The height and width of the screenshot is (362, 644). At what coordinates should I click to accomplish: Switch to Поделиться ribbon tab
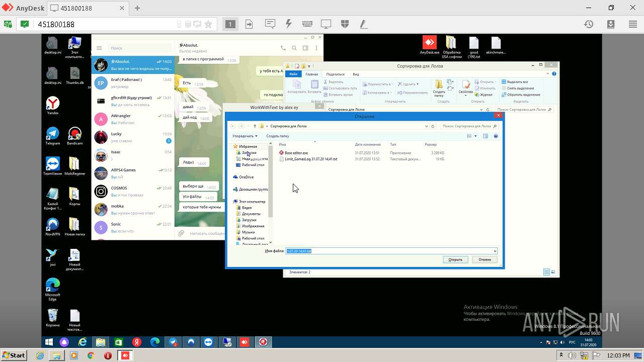tap(335, 74)
